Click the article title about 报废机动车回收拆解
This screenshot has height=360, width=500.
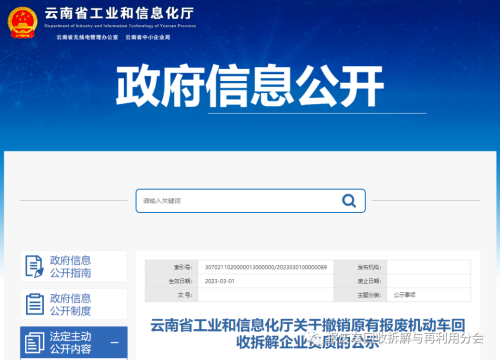pos(307,333)
